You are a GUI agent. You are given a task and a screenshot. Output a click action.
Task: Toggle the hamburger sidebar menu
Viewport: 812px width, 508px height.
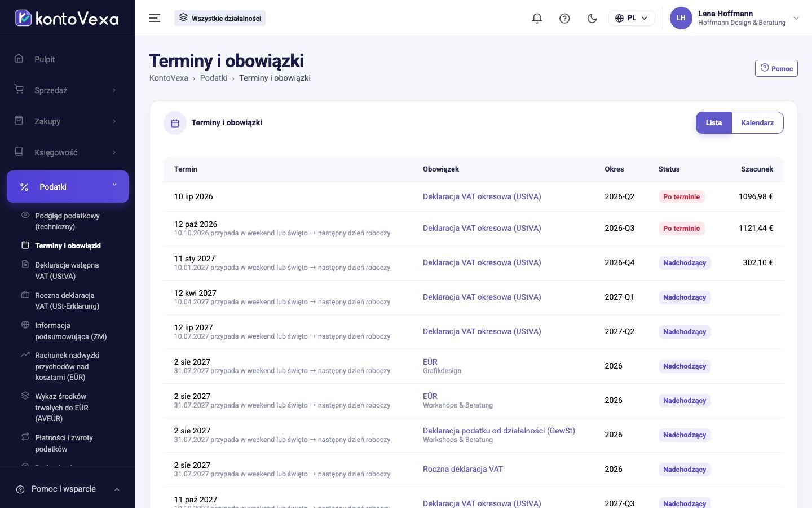coord(155,18)
